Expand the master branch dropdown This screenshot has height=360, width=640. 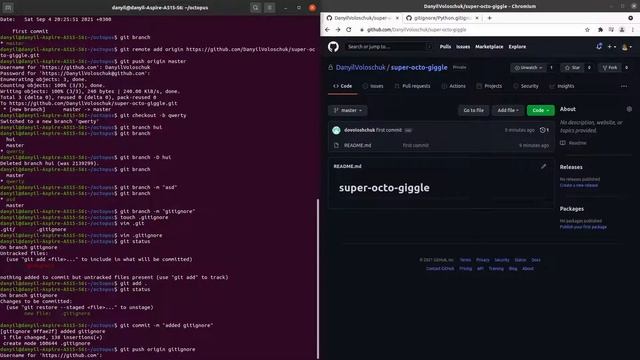[348, 110]
